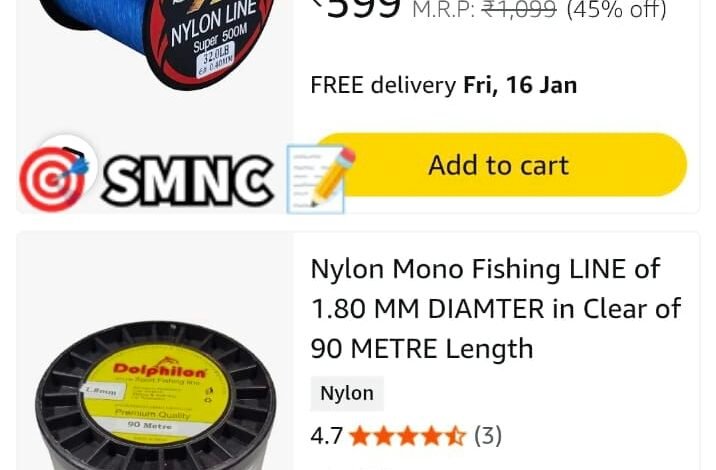Click the Dolphilon logo on yellow spool label
The height and width of the screenshot is (470, 716).
(160, 369)
